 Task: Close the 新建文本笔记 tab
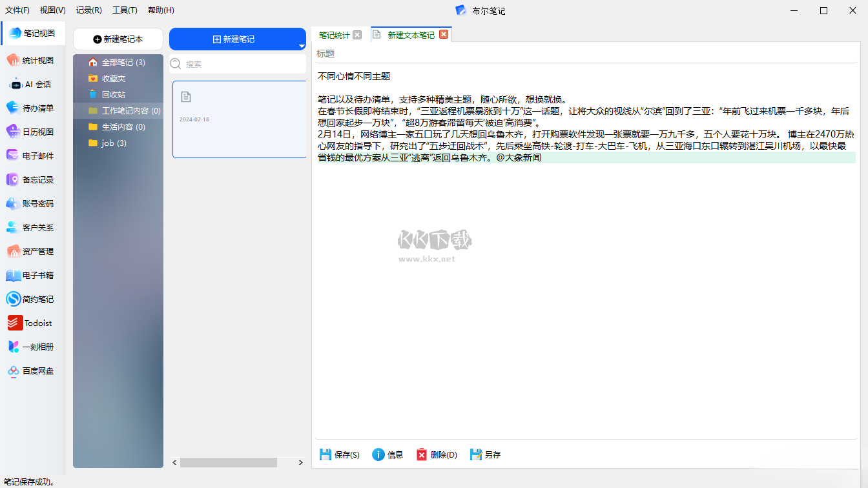point(444,35)
